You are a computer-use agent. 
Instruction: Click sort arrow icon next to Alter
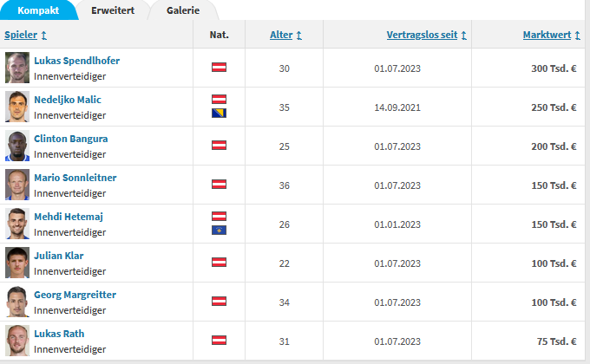point(298,36)
